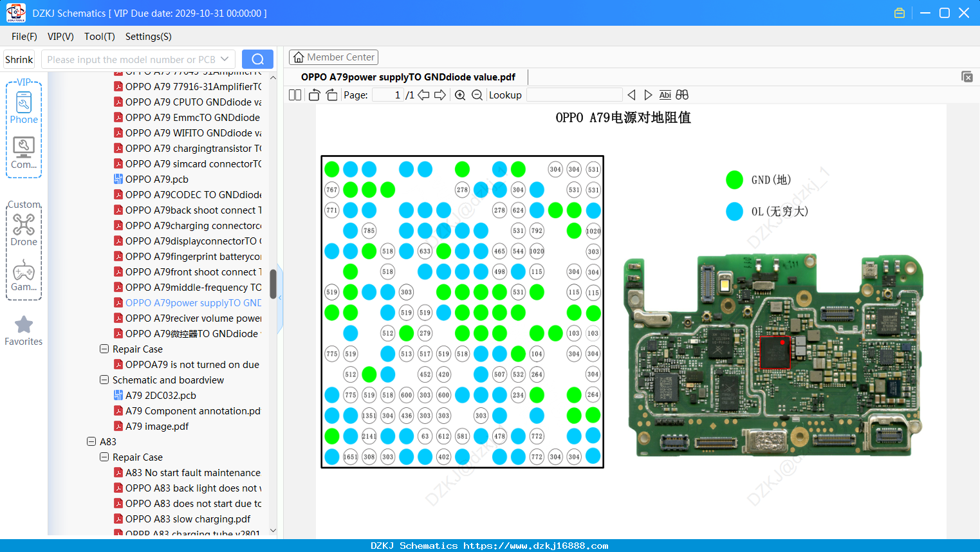The image size is (980, 552).
Task: Zoom in on the PDF
Action: pyautogui.click(x=460, y=95)
